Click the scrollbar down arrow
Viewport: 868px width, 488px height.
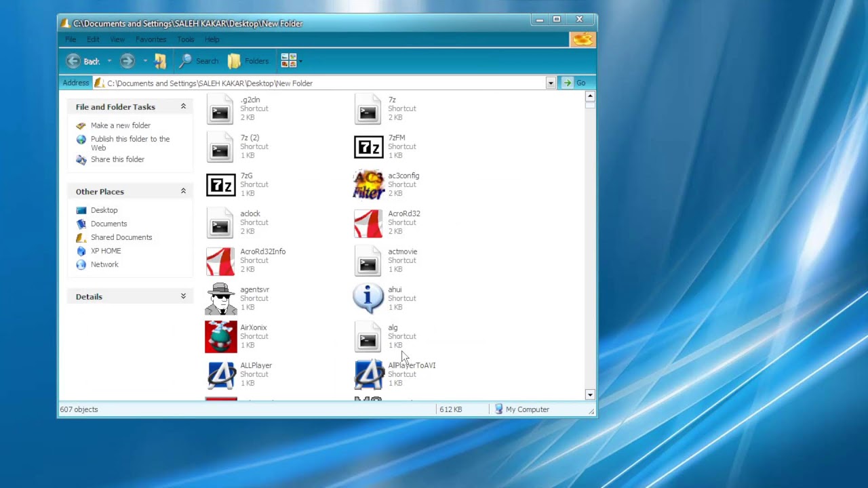click(590, 394)
